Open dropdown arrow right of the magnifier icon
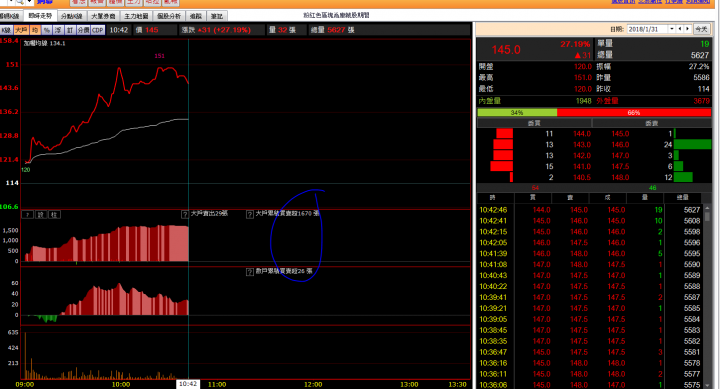 (29, 2)
